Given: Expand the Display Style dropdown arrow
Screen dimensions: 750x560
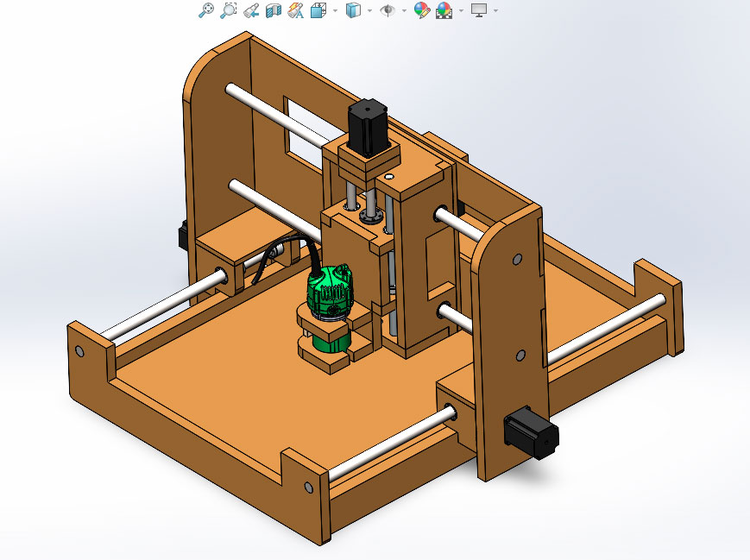Looking at the screenshot, I should click(369, 10).
